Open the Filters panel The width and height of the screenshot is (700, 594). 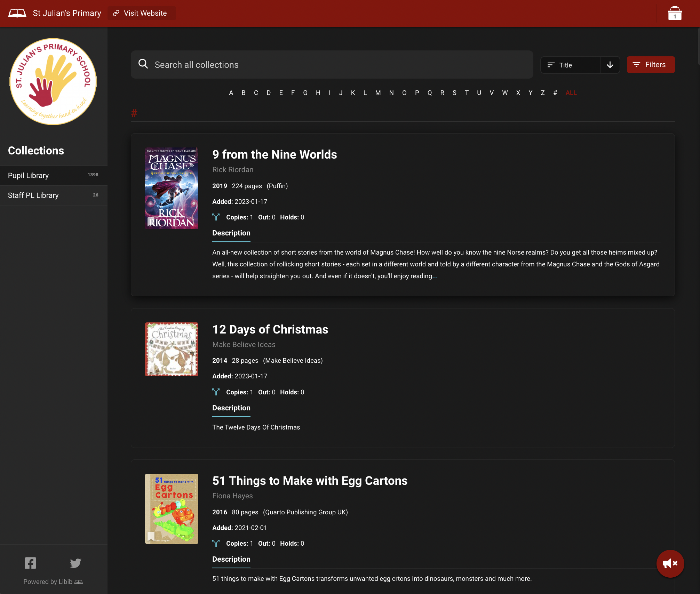651,65
